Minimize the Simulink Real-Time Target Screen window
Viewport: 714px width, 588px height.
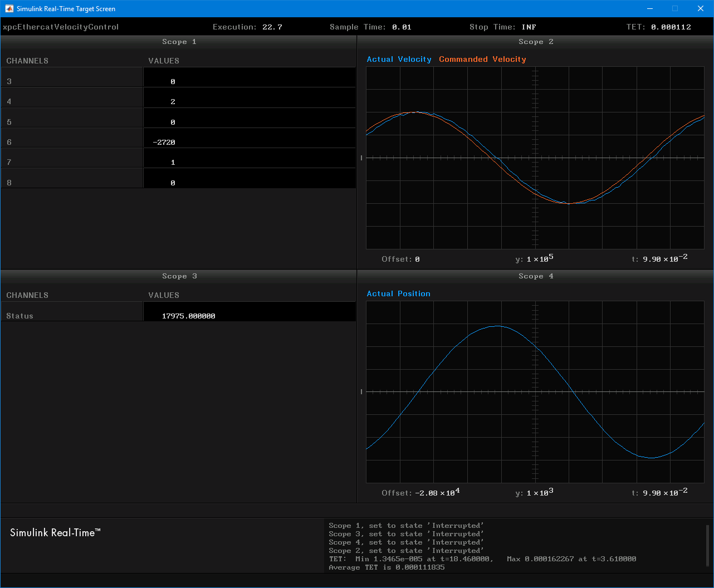point(650,9)
